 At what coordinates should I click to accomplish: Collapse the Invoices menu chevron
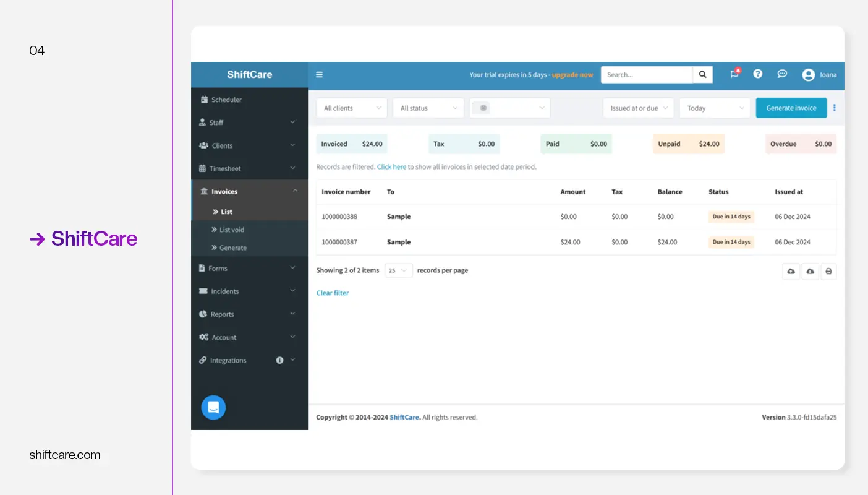[x=295, y=191]
